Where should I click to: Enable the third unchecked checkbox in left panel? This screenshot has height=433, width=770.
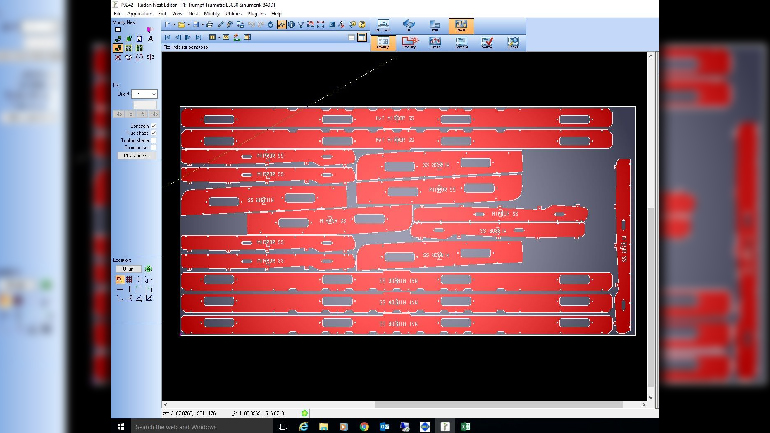[153, 141]
